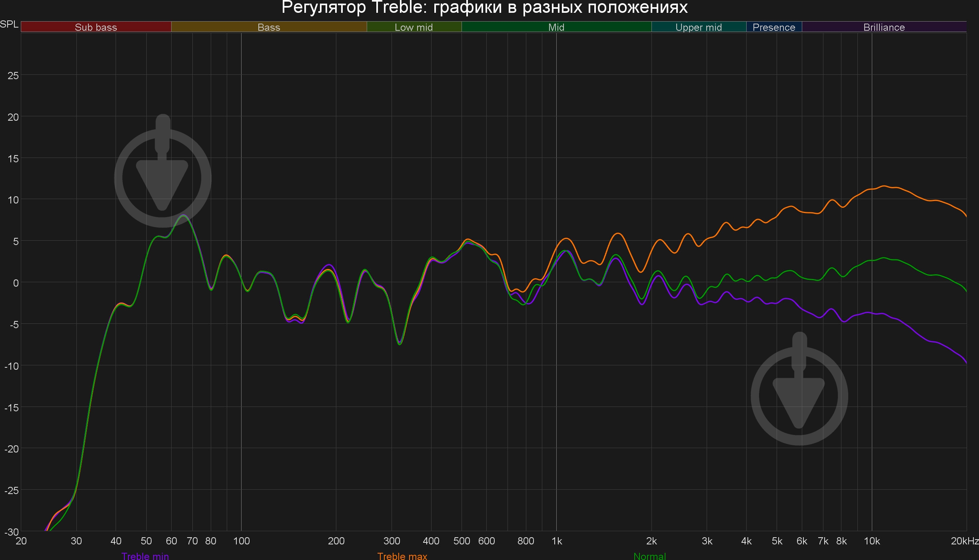Viewport: 979px width, 560px height.
Task: Click the 25 dB axis value
Action: (13, 76)
